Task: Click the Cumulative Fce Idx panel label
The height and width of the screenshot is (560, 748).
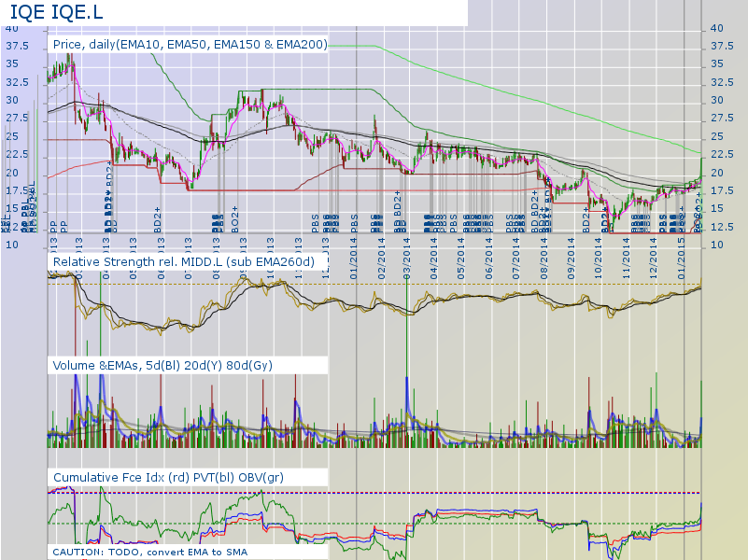Action: pyautogui.click(x=168, y=478)
